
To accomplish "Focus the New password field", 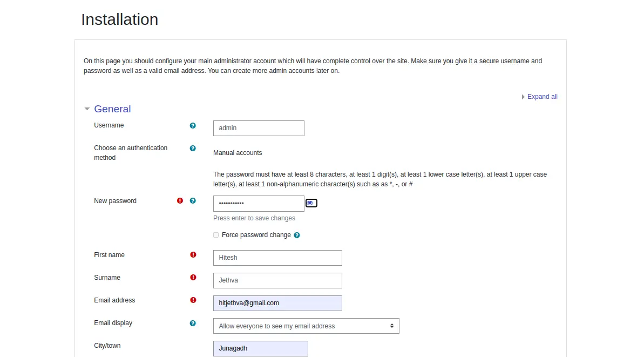I will 259,204.
